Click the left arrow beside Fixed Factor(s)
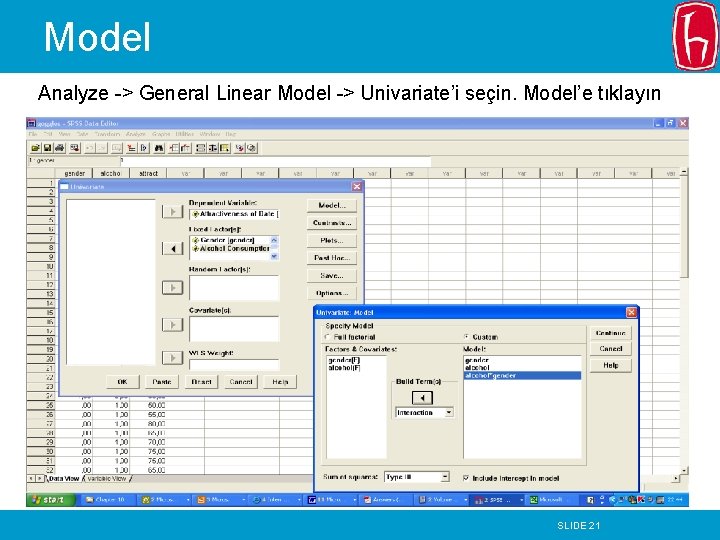 (173, 248)
